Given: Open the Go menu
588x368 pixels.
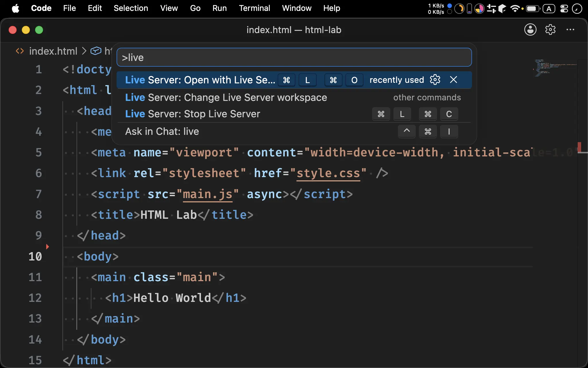Looking at the screenshot, I should click(195, 8).
